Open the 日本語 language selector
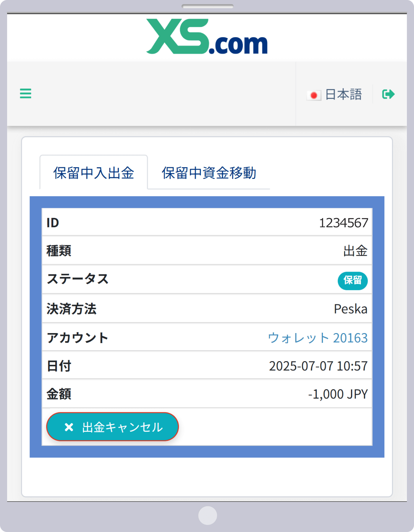This screenshot has width=414, height=532. 334,95
